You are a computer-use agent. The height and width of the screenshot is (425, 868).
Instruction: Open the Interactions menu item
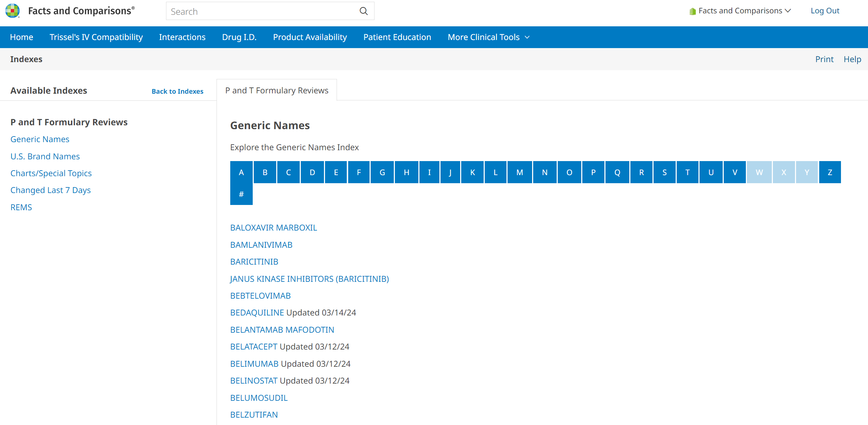point(182,37)
